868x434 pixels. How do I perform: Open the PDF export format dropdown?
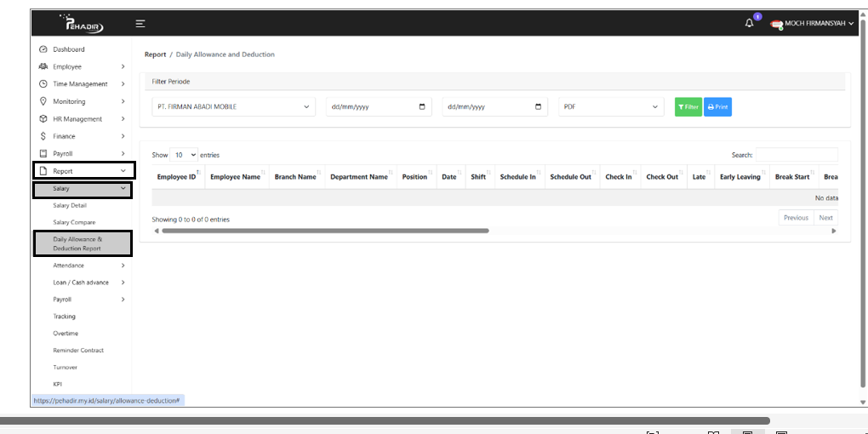pos(611,107)
